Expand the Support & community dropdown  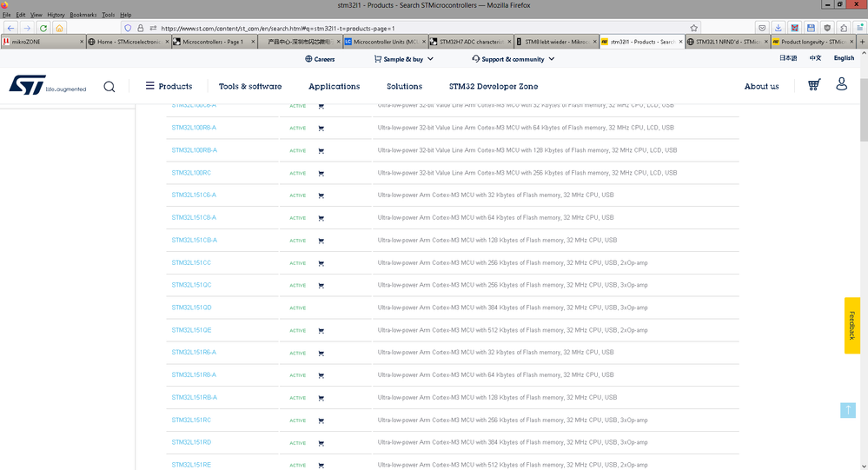point(514,59)
